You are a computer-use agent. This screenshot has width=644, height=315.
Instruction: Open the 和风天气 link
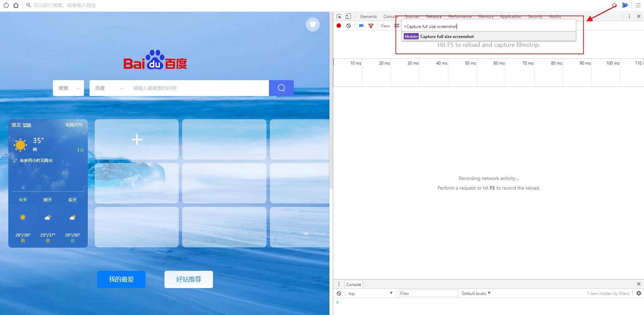tap(74, 125)
